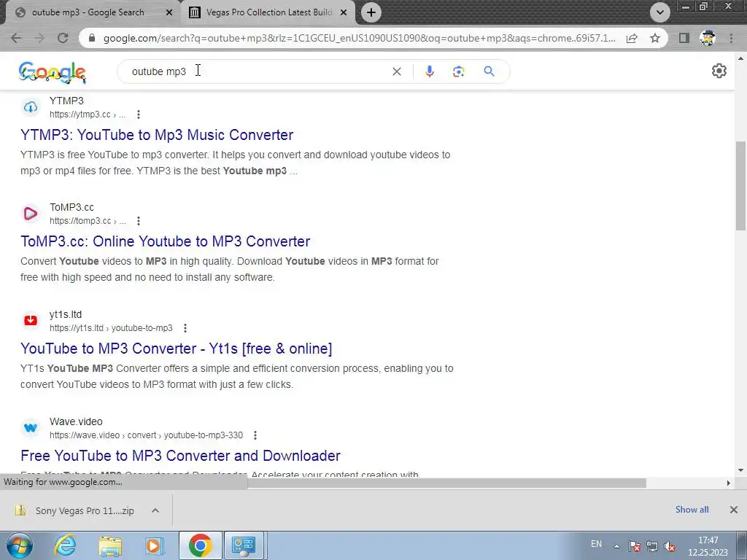Open options for the Wave.video result
747x560 pixels.
[x=255, y=435]
